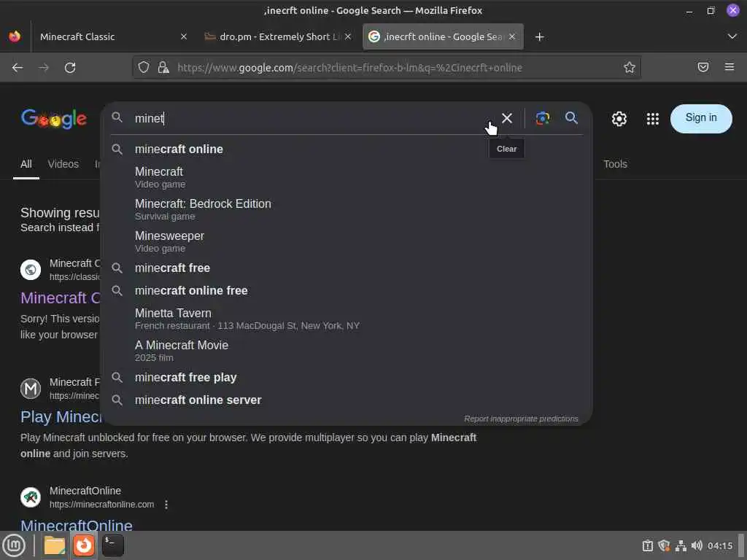The height and width of the screenshot is (560, 747).
Task: Open Linux Mint start menu
Action: pos(14,545)
